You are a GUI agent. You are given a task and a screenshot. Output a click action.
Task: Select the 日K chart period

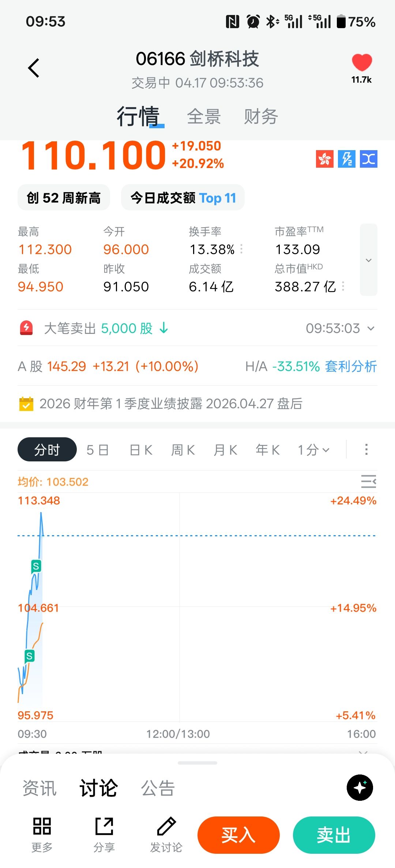[141, 450]
